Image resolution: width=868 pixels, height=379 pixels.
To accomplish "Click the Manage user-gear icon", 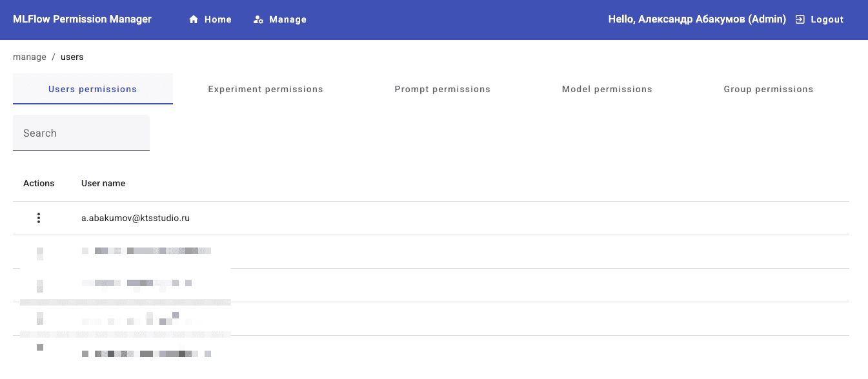I will (258, 20).
